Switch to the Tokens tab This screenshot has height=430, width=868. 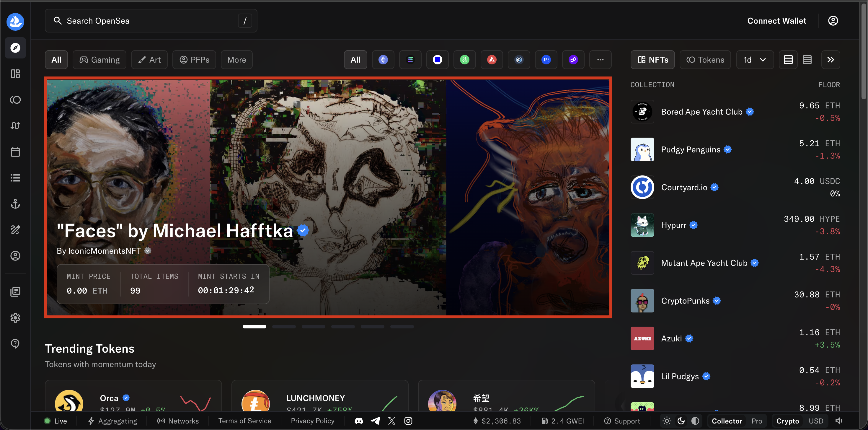coord(705,60)
